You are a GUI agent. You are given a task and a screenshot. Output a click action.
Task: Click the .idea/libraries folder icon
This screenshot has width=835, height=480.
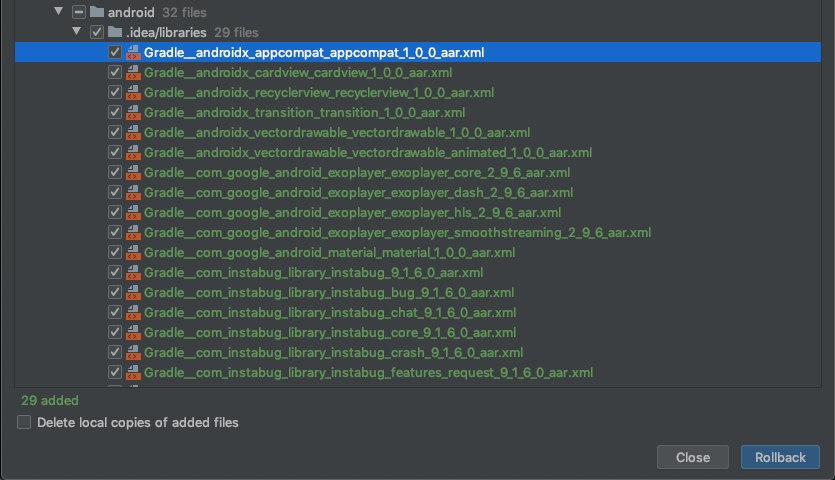click(x=115, y=32)
